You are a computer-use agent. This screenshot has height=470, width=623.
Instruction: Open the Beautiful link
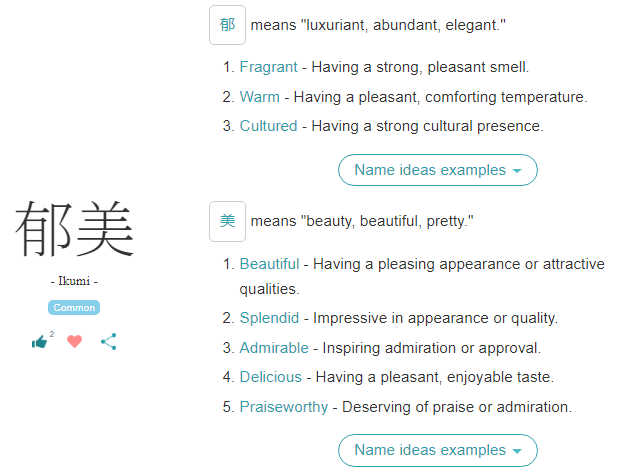click(269, 264)
